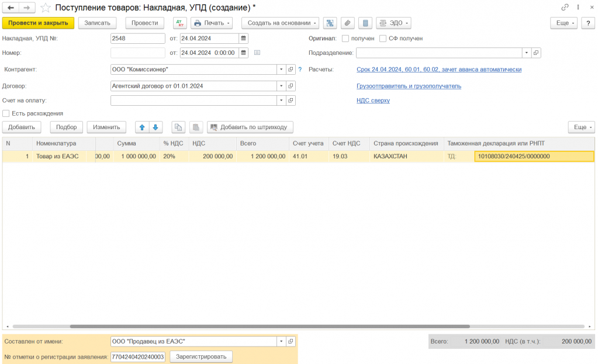This screenshot has height=364, width=598.
Task: Open the Договор record form
Action: pyautogui.click(x=291, y=86)
